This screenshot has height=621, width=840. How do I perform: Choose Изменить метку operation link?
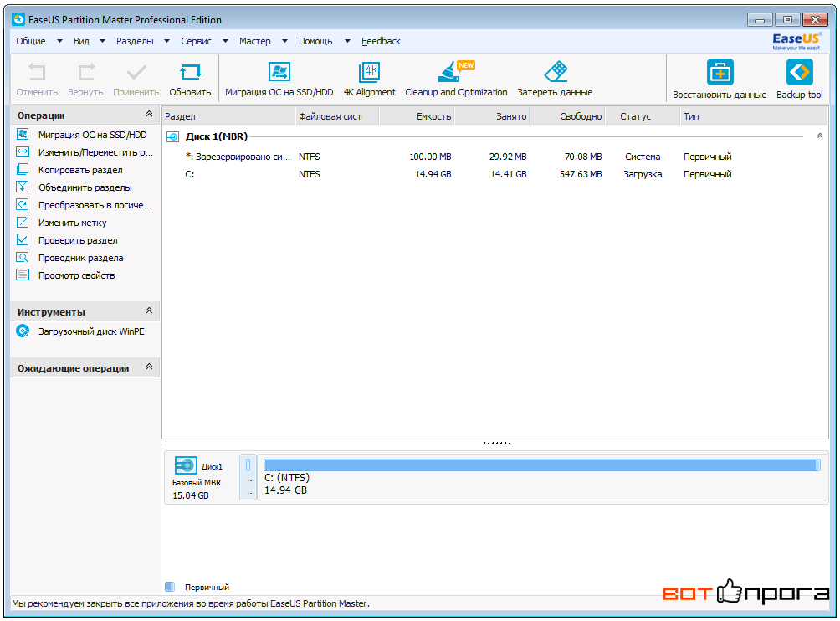(72, 223)
